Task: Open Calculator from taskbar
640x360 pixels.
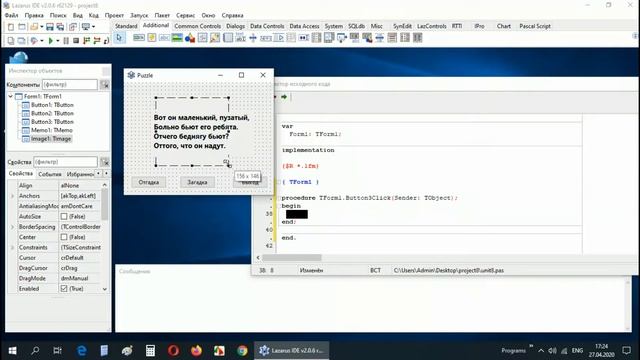Action: coord(150,350)
